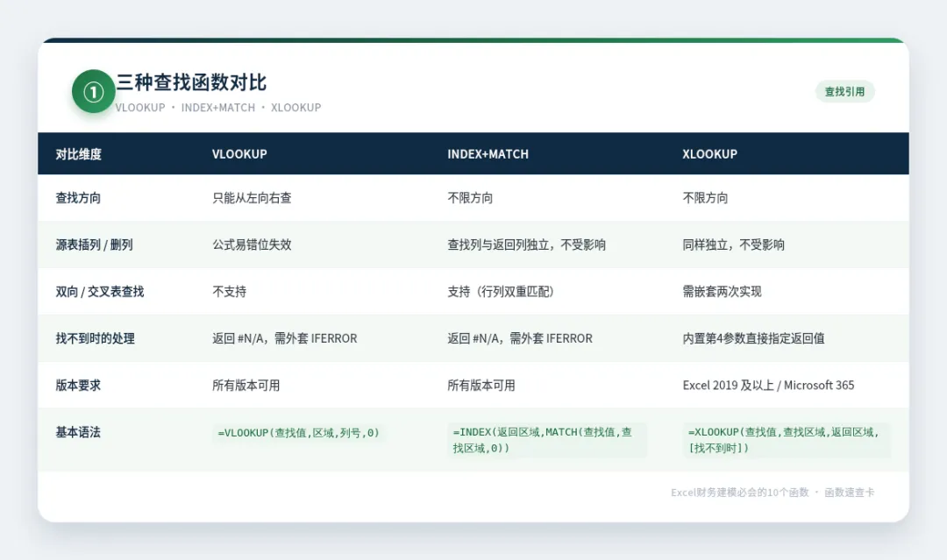Select the 双向 / 交叉表查找 row label
Screen dimensions: 947x560
pyautogui.click(x=100, y=292)
